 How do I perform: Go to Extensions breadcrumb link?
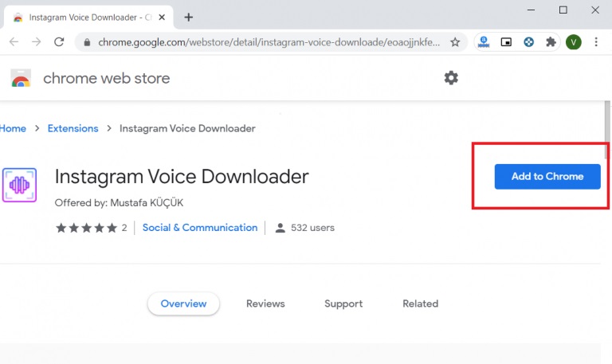click(x=73, y=128)
